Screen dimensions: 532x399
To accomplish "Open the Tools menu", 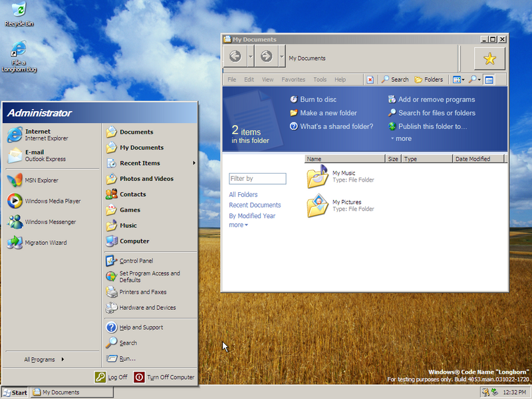I will [x=320, y=80].
